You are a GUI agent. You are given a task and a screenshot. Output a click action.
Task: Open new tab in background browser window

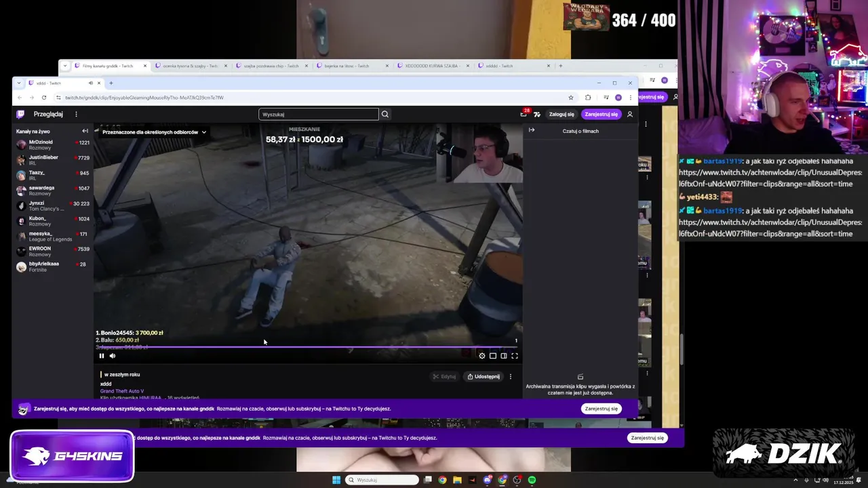561,66
